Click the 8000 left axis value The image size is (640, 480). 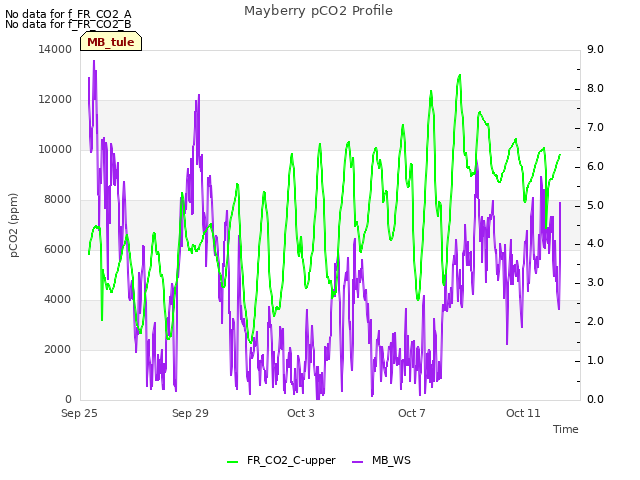58,200
